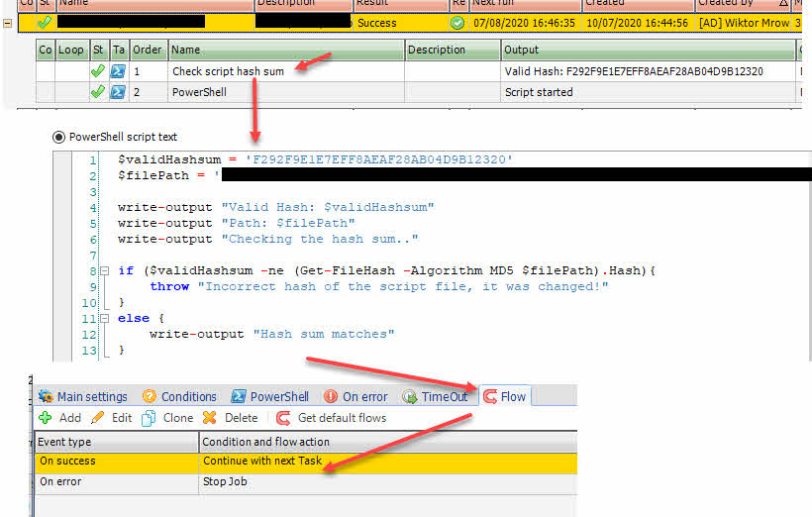
Task: Click green status checkmark in PowerShell task row
Action: click(98, 92)
